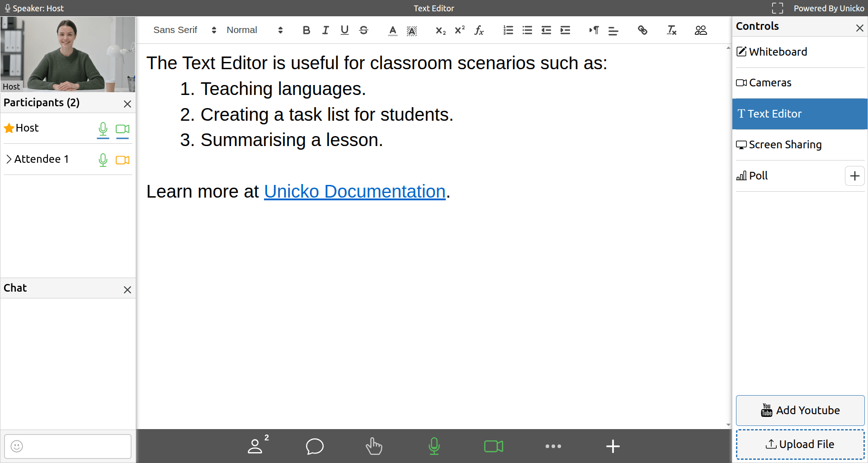Close the Controls panel
Viewport: 868px width, 463px height.
click(x=859, y=28)
